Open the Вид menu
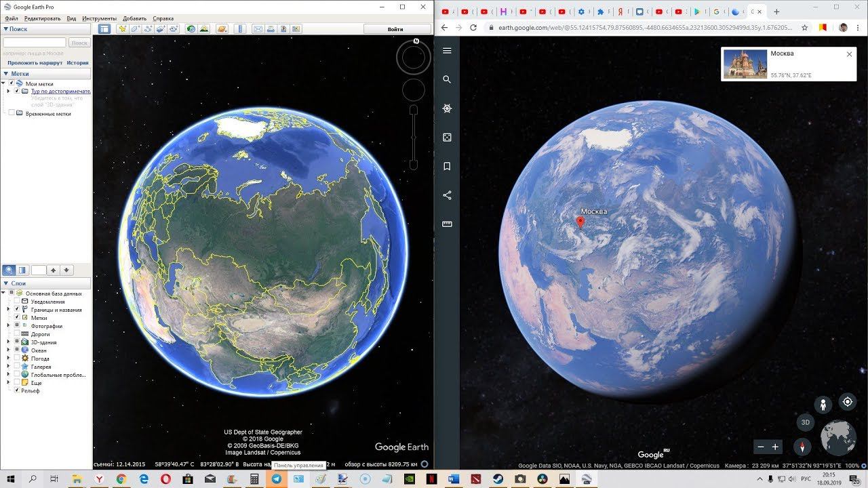The image size is (868, 488). tap(71, 18)
